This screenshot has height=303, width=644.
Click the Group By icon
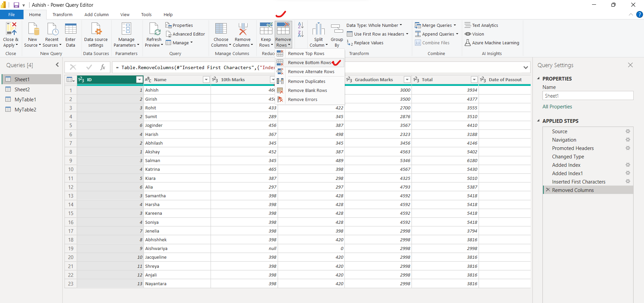point(337,29)
